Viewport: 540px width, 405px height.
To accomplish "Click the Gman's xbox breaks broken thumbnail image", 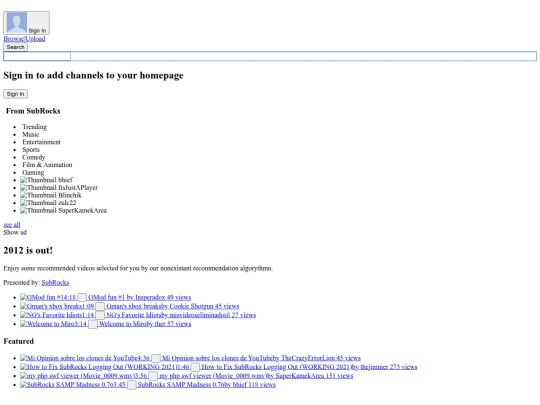I will (50, 306).
